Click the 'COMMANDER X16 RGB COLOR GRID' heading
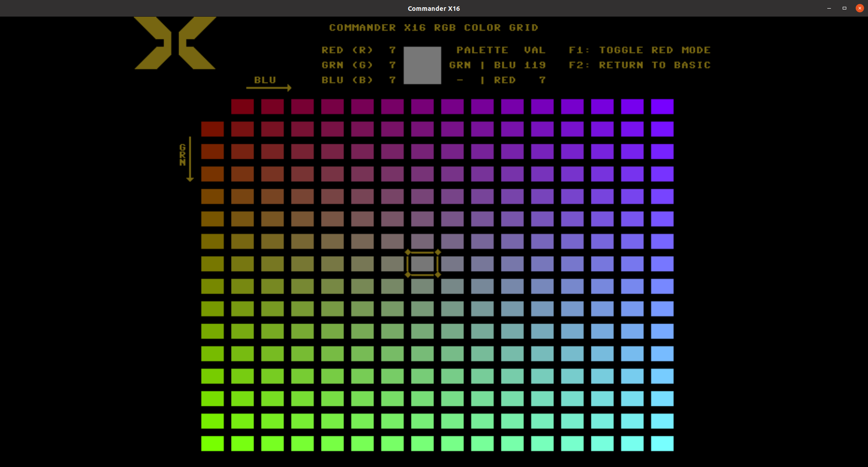The height and width of the screenshot is (467, 868). [434, 28]
